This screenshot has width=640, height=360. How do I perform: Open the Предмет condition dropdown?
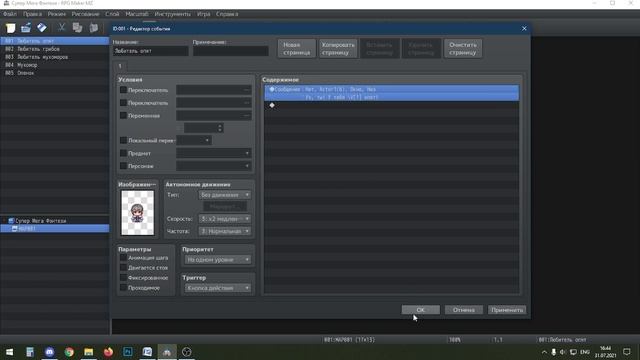[x=213, y=153]
